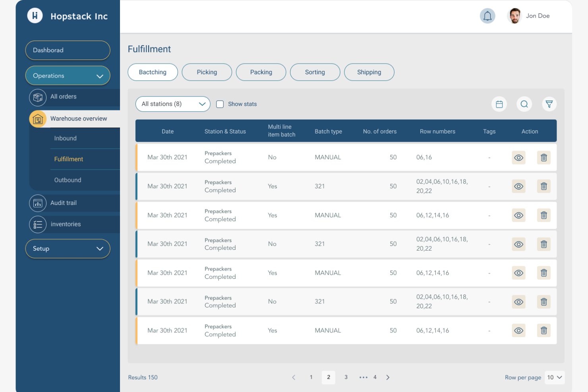This screenshot has width=588, height=392.
Task: Open the calendar filter icon
Action: pyautogui.click(x=499, y=104)
